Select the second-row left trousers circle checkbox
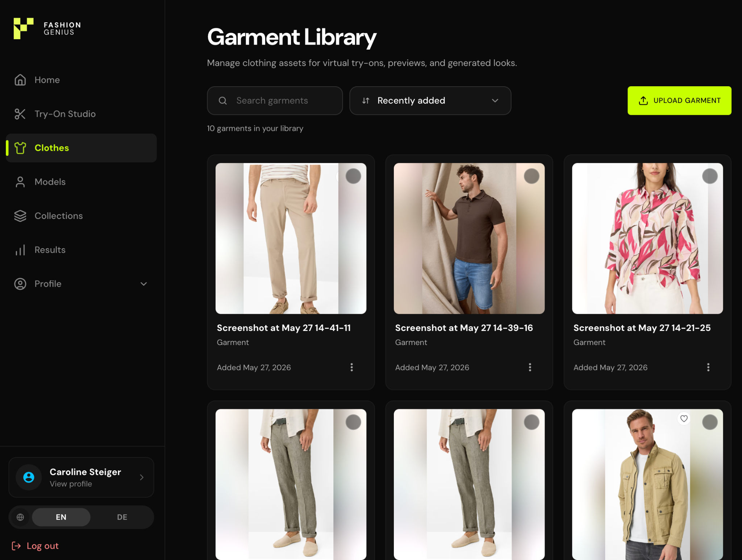Screen dimensions: 742x560 [x=353, y=422]
